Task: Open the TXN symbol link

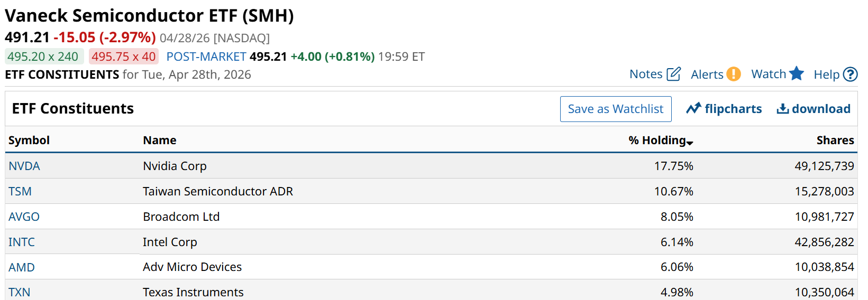Action: click(20, 292)
